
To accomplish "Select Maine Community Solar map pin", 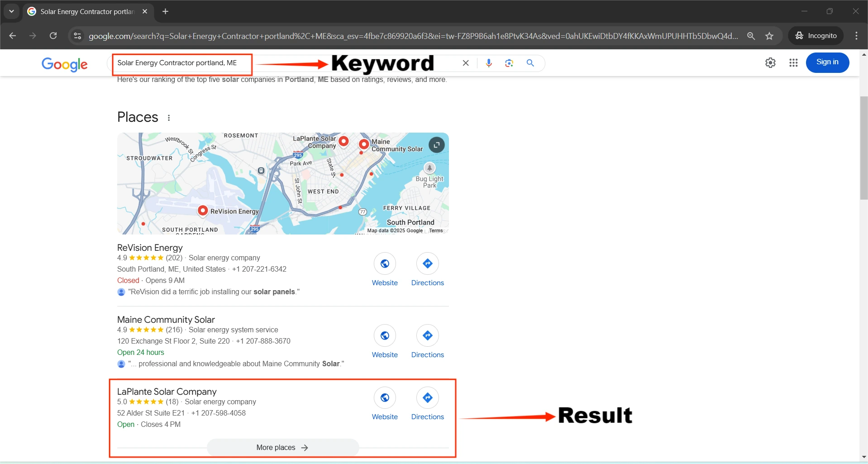I will coord(364,144).
